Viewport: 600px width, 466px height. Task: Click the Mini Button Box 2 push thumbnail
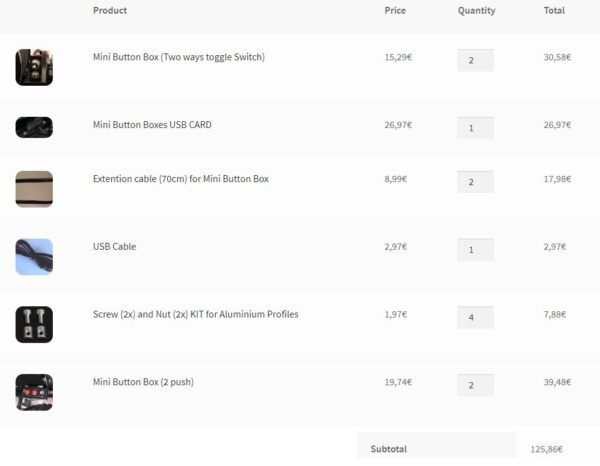[x=34, y=392]
